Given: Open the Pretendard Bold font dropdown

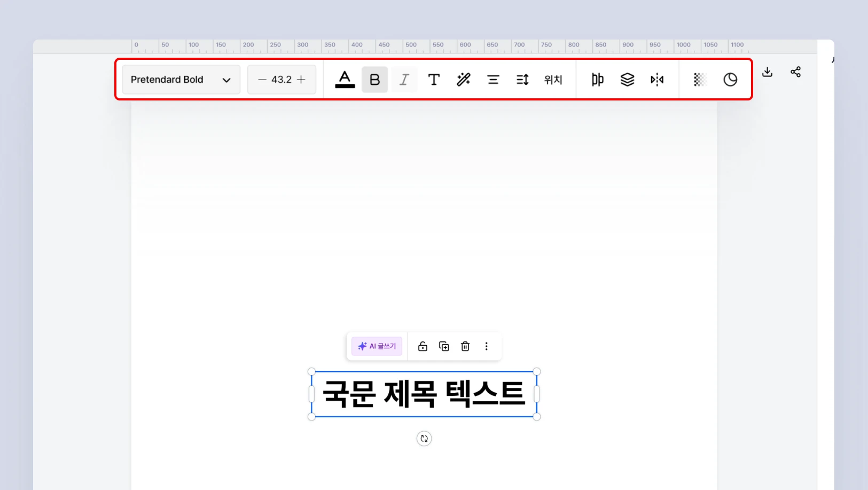Looking at the screenshot, I should coord(181,80).
